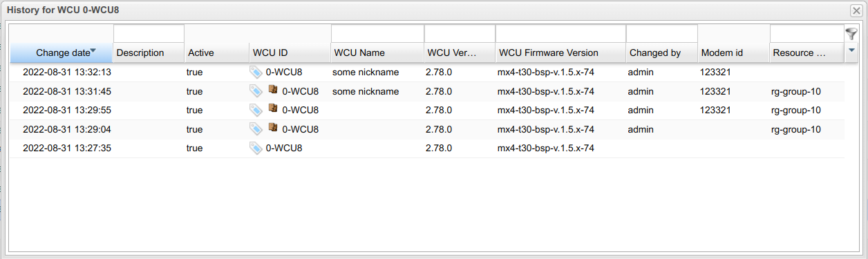Image resolution: width=868 pixels, height=259 pixels.
Task: Focus the Changed by filter field
Action: click(661, 33)
